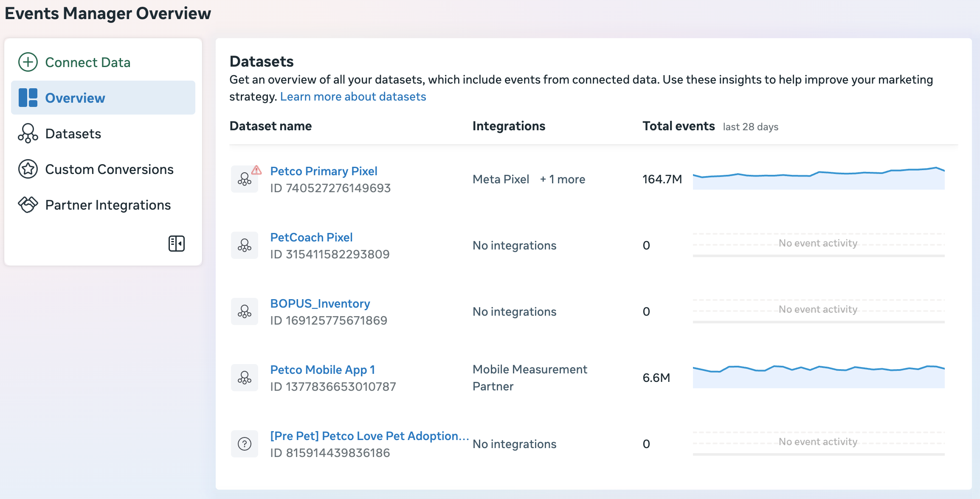Collapse the sidebar navigation panel
The width and height of the screenshot is (980, 499).
pyautogui.click(x=176, y=244)
